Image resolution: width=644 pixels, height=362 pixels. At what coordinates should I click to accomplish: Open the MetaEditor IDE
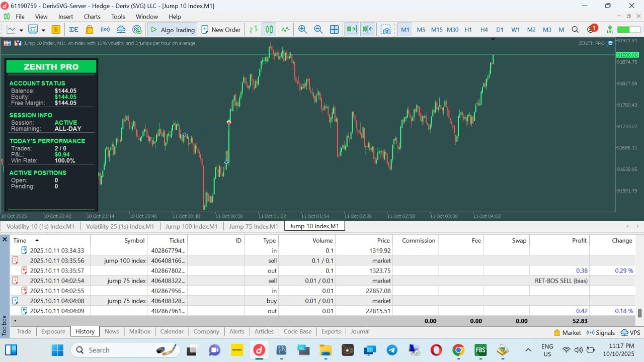pyautogui.click(x=73, y=30)
